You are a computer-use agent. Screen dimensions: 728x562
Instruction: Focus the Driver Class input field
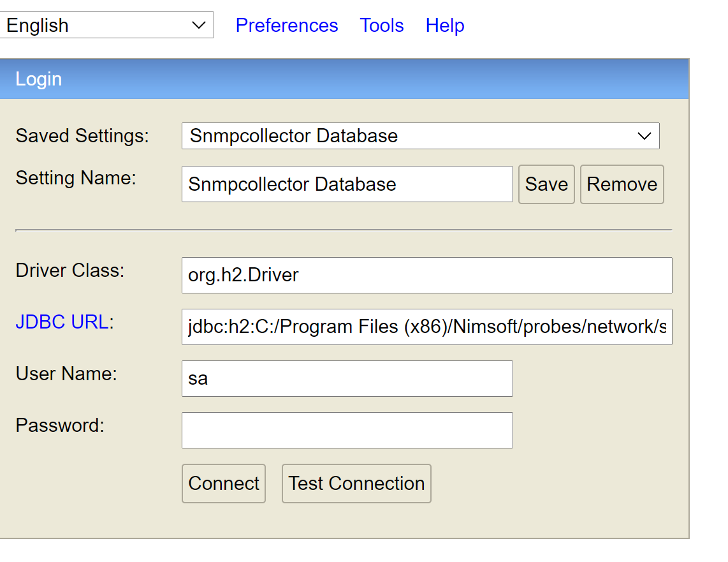(x=426, y=275)
